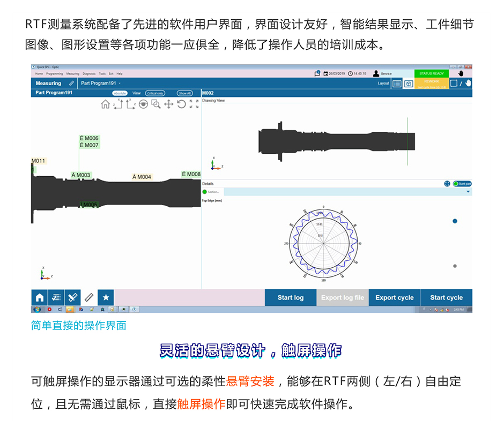This screenshot has width=504, height=421.
Task: Toggle the Start part switch
Action: pyautogui.click(x=462, y=184)
